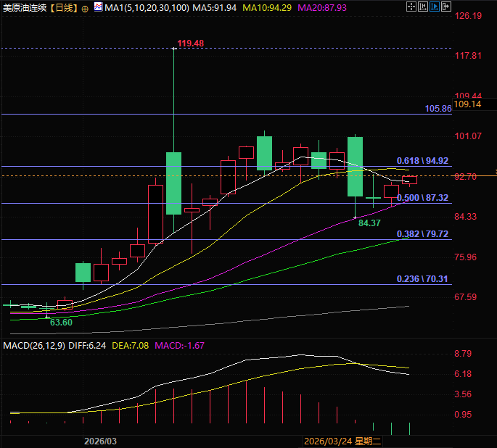Click the 92.70 current price marker

coord(465,177)
